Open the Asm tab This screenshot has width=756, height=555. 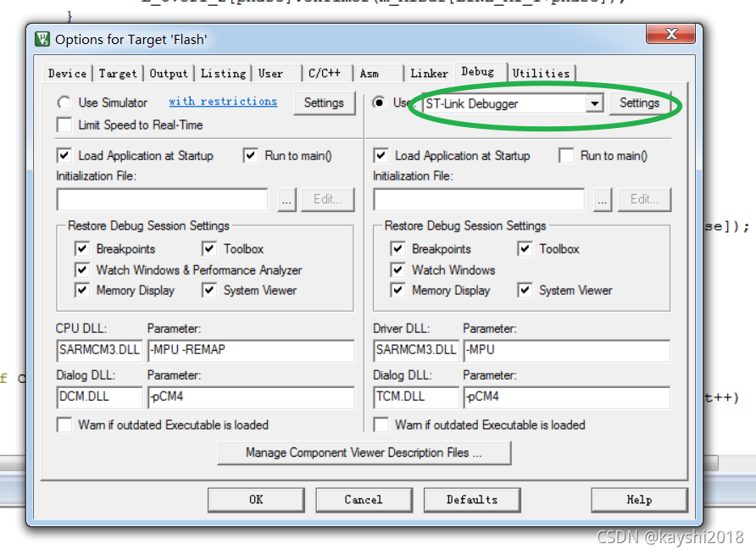point(370,73)
